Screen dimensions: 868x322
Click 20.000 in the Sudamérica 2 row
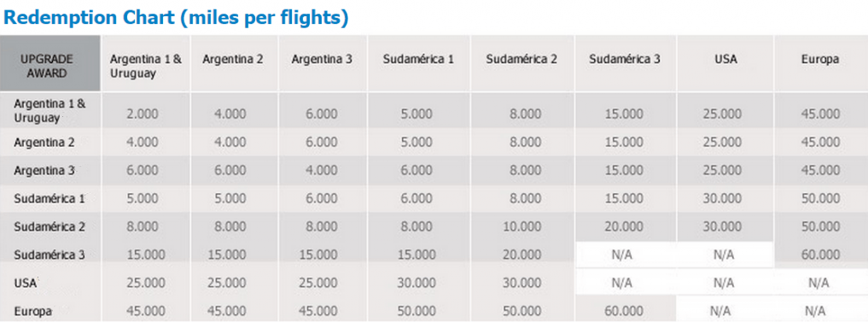coord(622,226)
